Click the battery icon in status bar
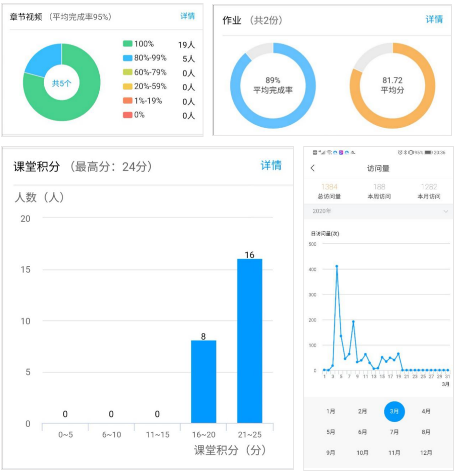Image resolution: width=455 pixels, height=476 pixels. [428, 153]
